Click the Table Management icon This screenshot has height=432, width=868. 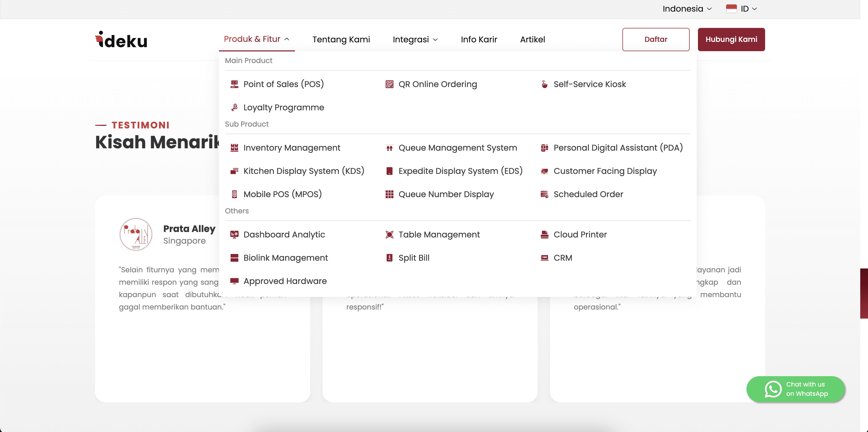click(x=389, y=235)
